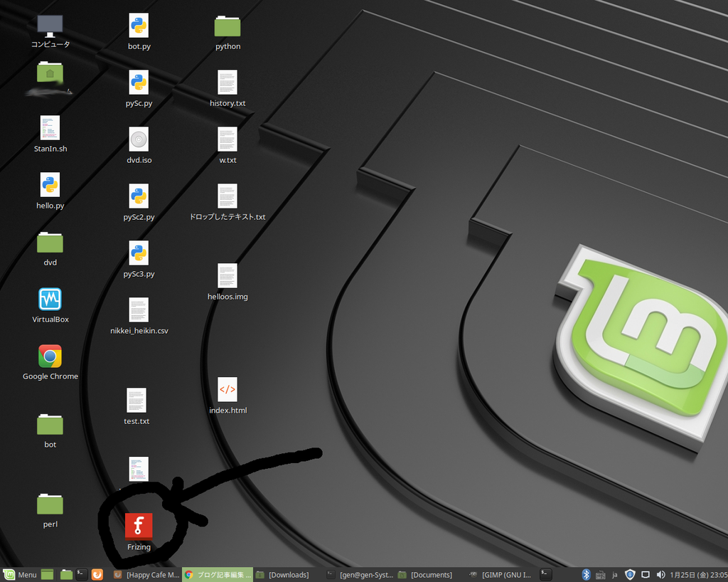Open ja input language indicator

click(x=615, y=575)
